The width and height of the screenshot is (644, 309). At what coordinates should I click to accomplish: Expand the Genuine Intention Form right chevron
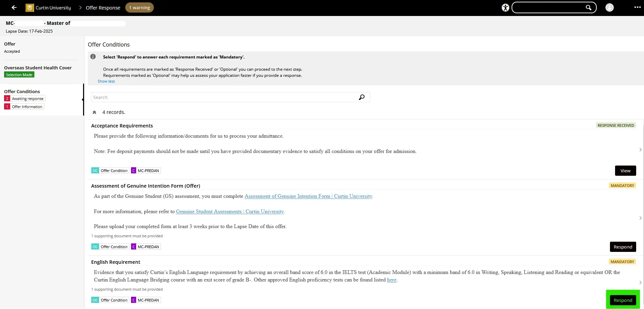(640, 218)
